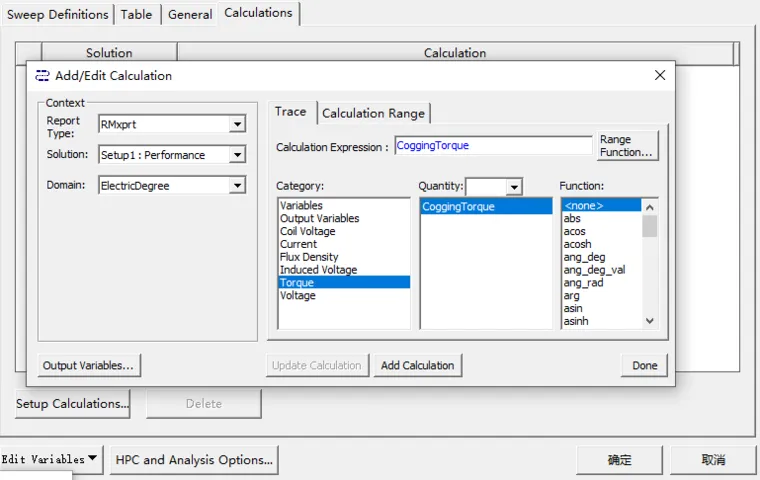Viewport: 760px width, 480px height.
Task: Click the Done button
Action: (644, 365)
